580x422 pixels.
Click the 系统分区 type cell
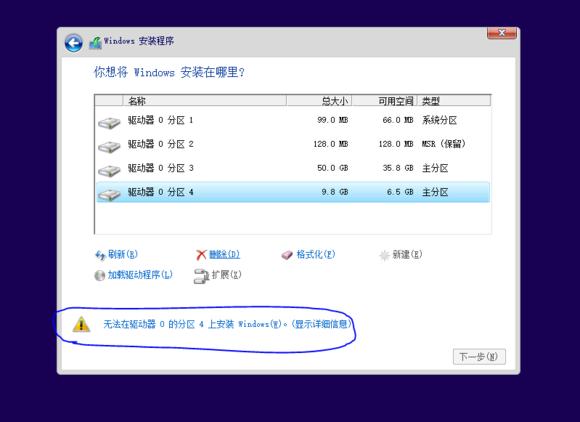pos(439,120)
